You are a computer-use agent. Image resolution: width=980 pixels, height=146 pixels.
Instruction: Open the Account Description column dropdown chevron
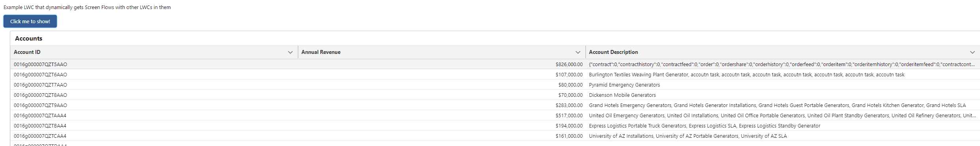tap(973, 52)
